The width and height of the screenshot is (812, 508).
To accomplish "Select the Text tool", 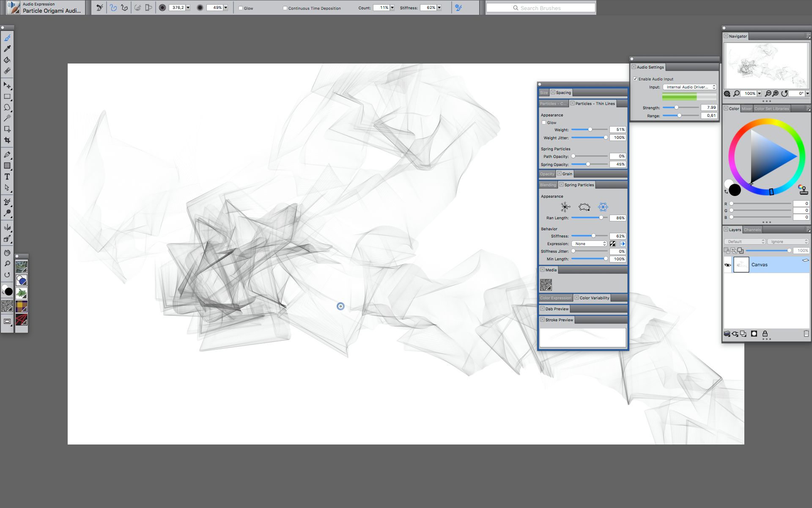I will coord(7,177).
